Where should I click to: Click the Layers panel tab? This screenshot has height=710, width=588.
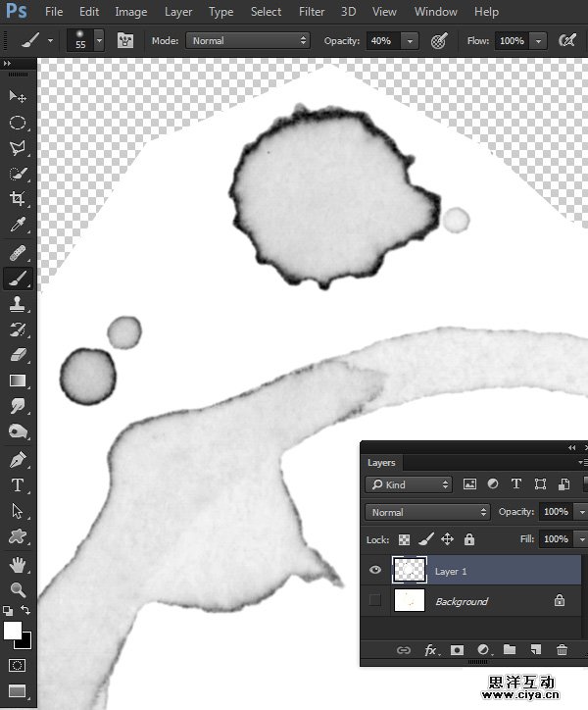point(381,462)
